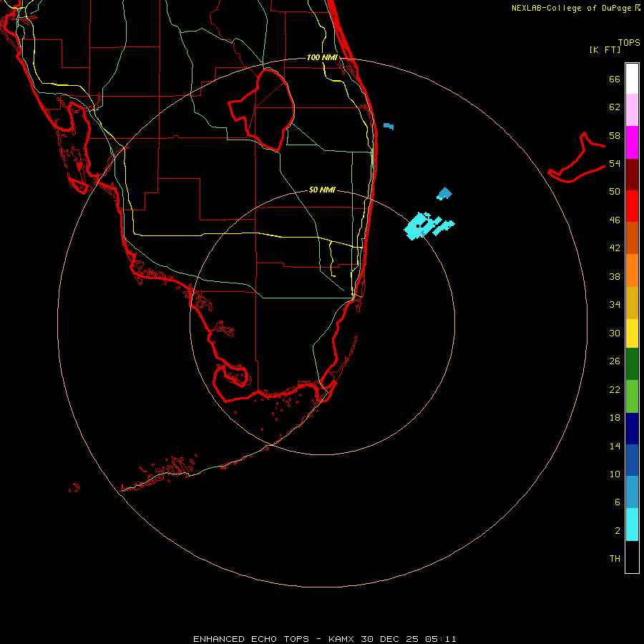Click the tiny blue echo east of the coast near the 100 NMI ring
The image size is (644, 644).
point(389,126)
